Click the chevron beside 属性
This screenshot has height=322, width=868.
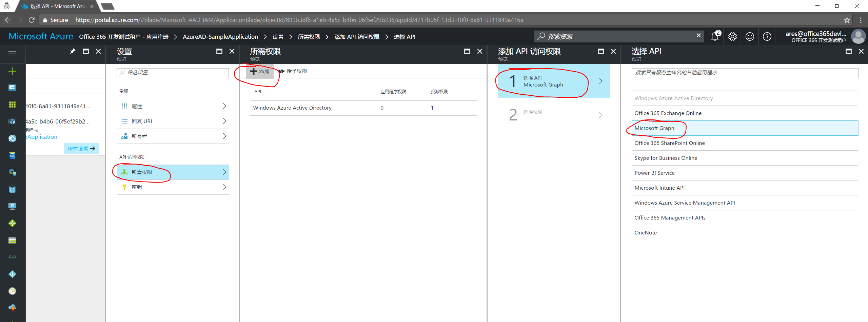(x=224, y=106)
